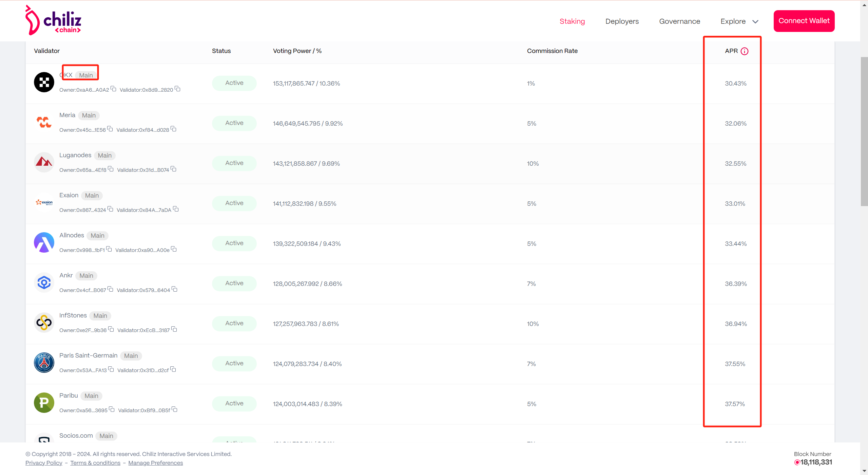Copy the Paribu owner address

(x=112, y=410)
